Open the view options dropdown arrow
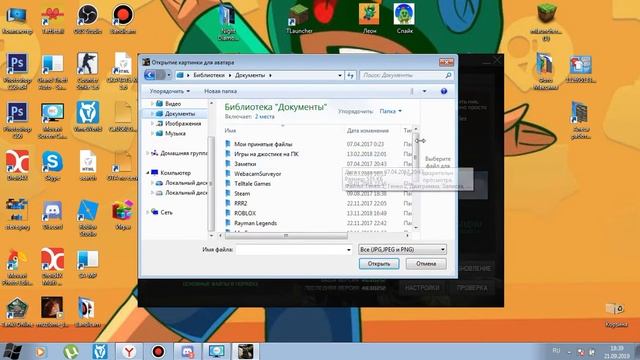Screen dimensions: 640x360 click(424, 91)
